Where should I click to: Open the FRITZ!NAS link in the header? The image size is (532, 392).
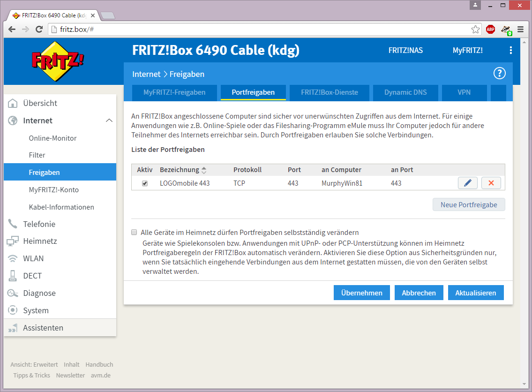(405, 51)
